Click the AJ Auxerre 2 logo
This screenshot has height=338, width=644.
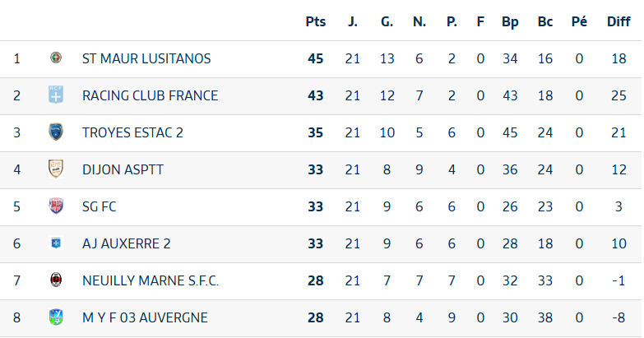pyautogui.click(x=56, y=243)
